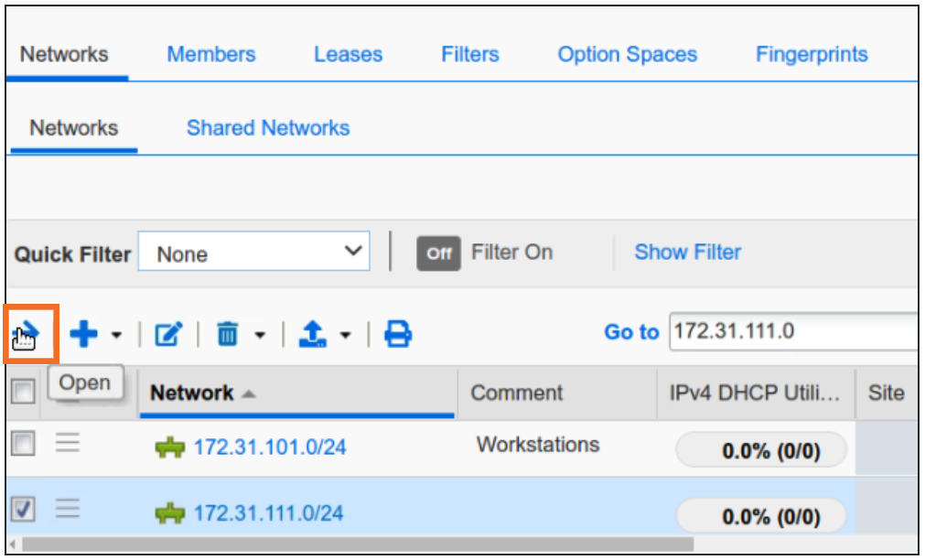Expand the Delete dropdown arrow

(260, 336)
